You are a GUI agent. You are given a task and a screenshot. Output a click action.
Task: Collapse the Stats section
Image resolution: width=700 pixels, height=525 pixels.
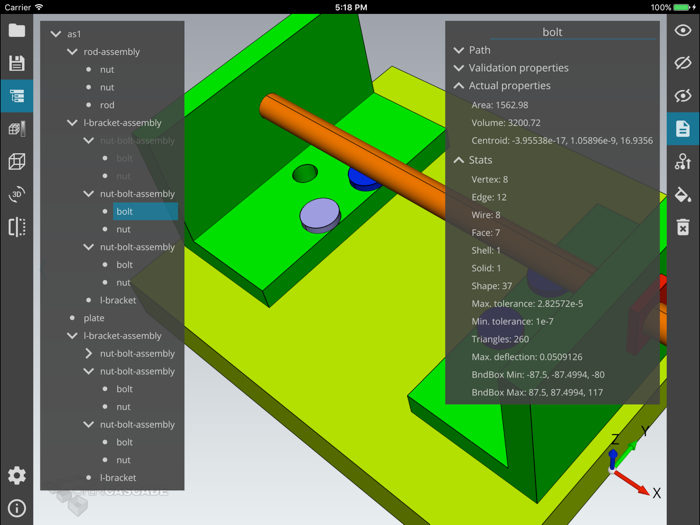pyautogui.click(x=458, y=160)
